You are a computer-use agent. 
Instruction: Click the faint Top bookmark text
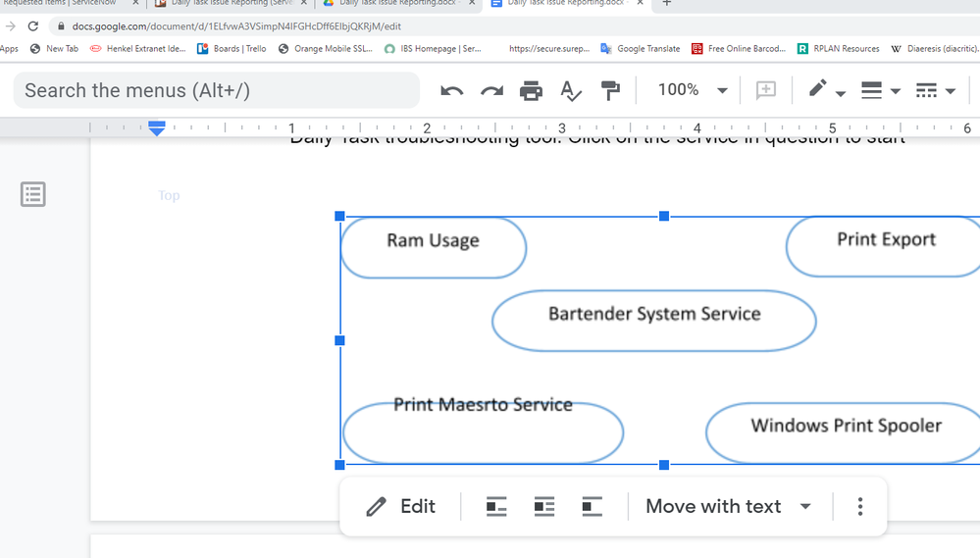pyautogui.click(x=169, y=195)
